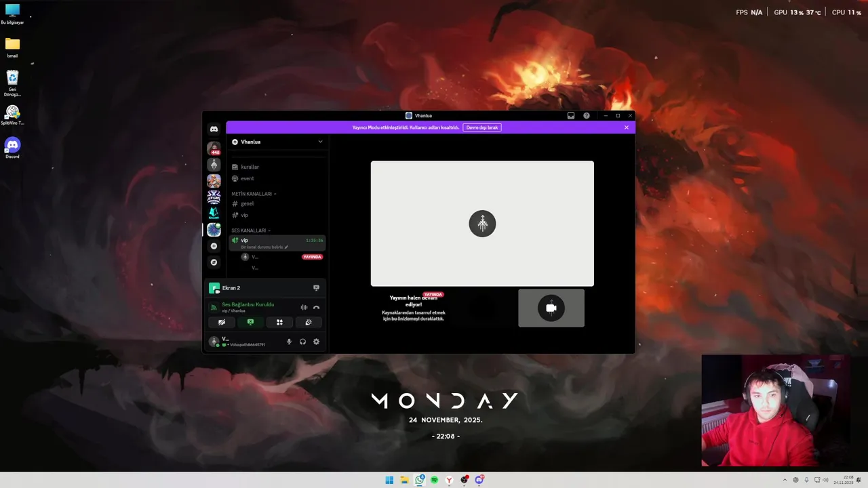
Task: Open Explore Discoverable Servers compass icon
Action: tap(214, 262)
